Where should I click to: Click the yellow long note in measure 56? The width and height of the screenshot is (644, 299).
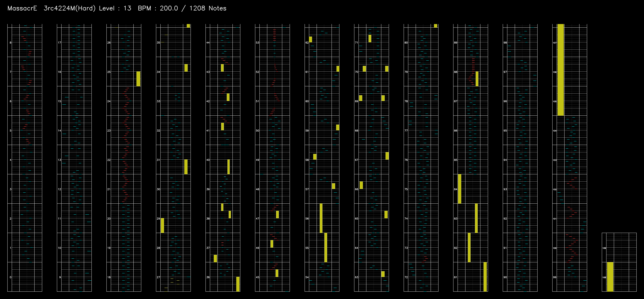point(321,218)
